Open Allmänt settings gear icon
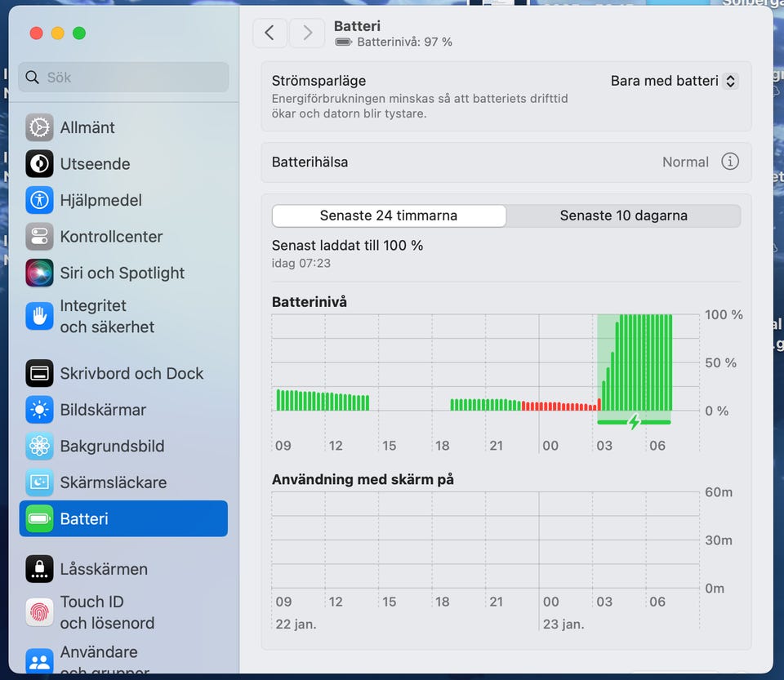 39,127
